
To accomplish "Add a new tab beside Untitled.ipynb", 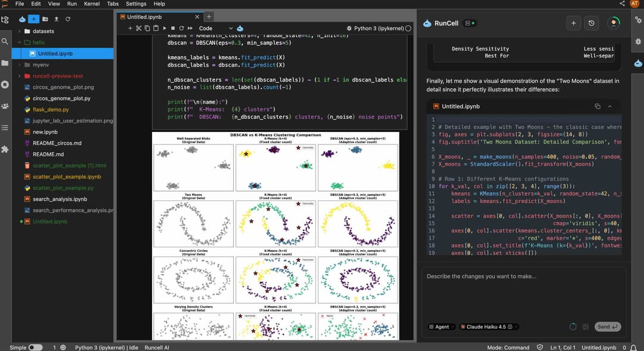I will coord(209,17).
